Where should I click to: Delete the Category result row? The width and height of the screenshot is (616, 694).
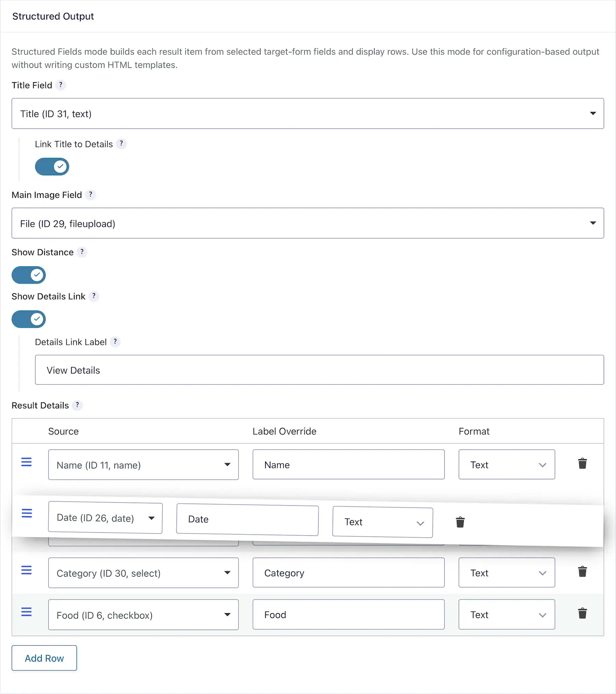582,571
